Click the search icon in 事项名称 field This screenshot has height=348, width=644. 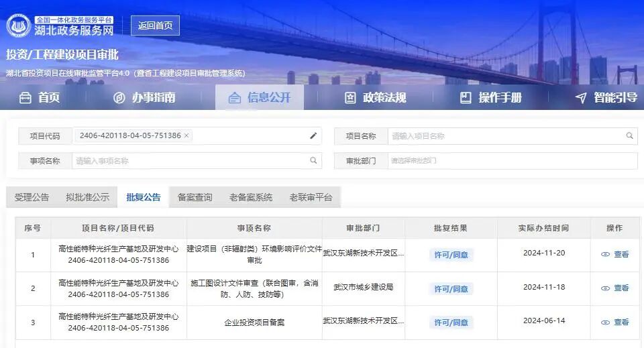[x=313, y=160]
